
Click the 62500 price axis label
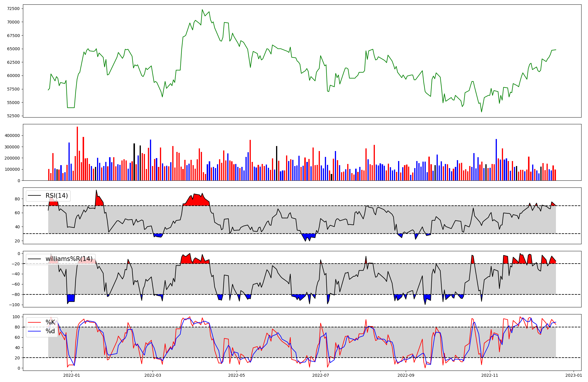click(x=13, y=62)
